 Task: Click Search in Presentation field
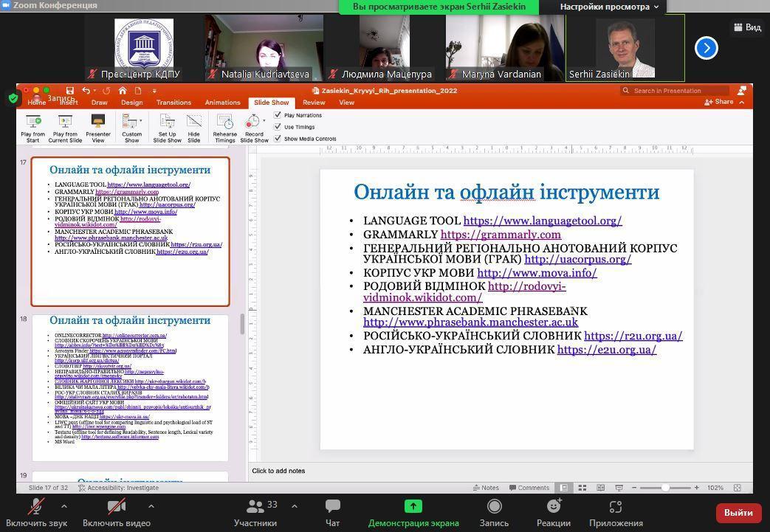[674, 91]
